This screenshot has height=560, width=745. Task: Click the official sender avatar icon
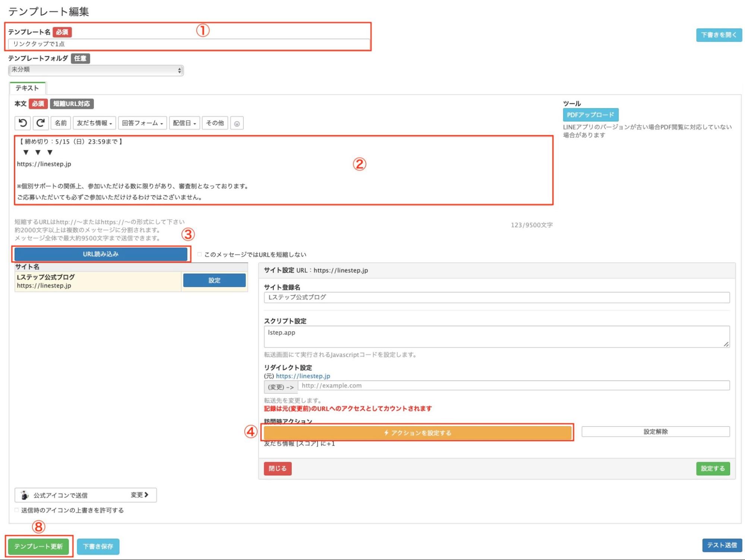pos(25,495)
